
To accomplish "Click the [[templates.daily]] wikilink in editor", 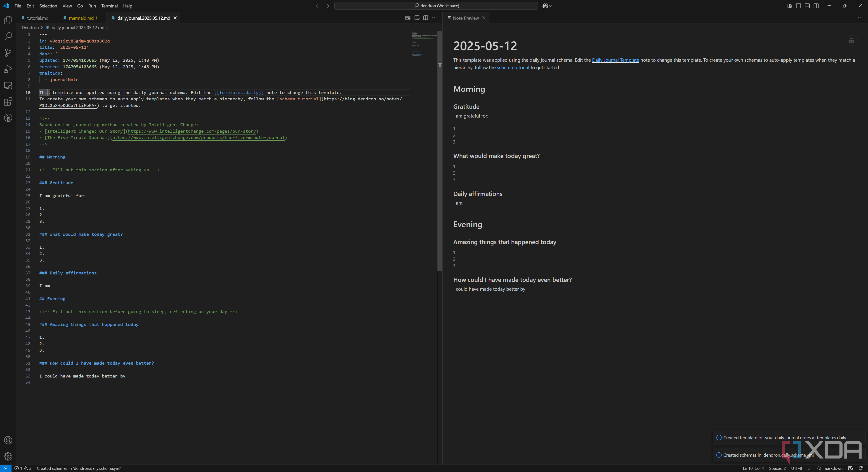I will pyautogui.click(x=239, y=92).
